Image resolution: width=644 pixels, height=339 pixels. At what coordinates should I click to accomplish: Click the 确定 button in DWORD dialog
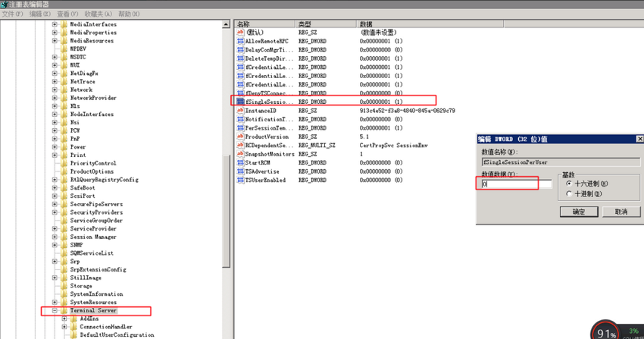pyautogui.click(x=579, y=212)
